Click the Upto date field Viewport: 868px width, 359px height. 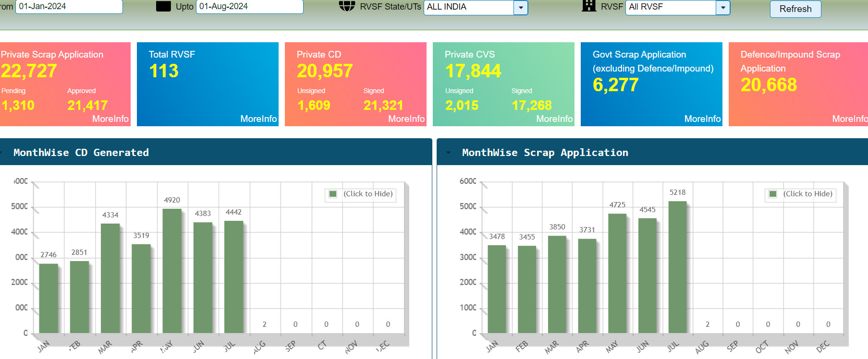click(x=249, y=7)
